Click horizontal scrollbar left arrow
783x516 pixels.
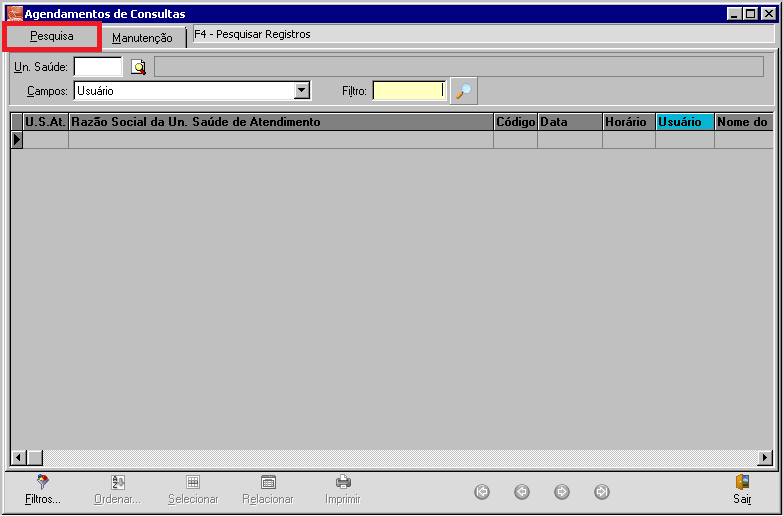point(18,458)
